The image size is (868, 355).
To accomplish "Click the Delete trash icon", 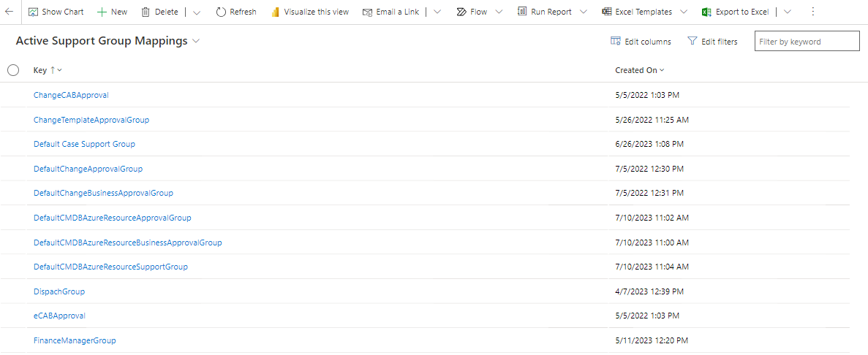I will (x=146, y=12).
